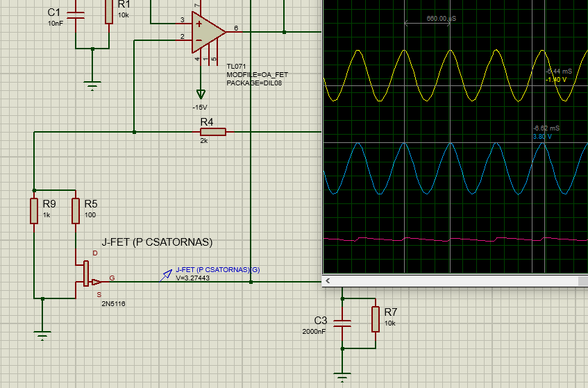Select resistor R7 component
This screenshot has width=588, height=388.
click(x=376, y=319)
